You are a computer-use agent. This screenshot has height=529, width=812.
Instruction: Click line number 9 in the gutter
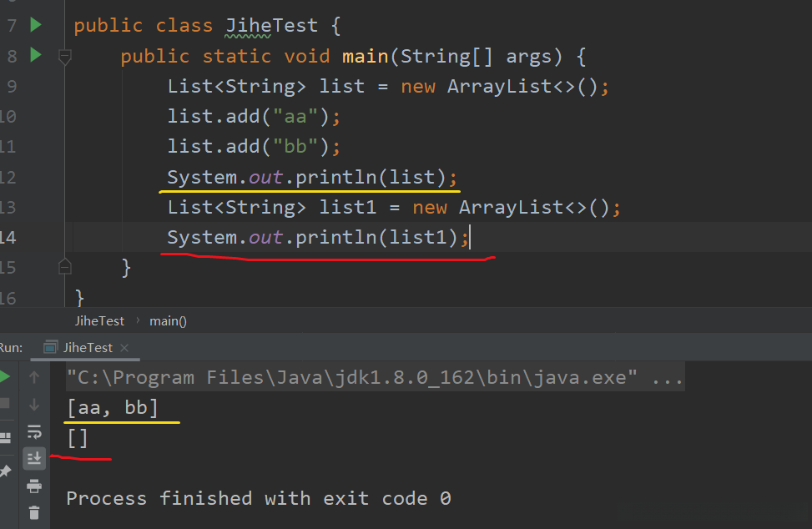pos(12,86)
